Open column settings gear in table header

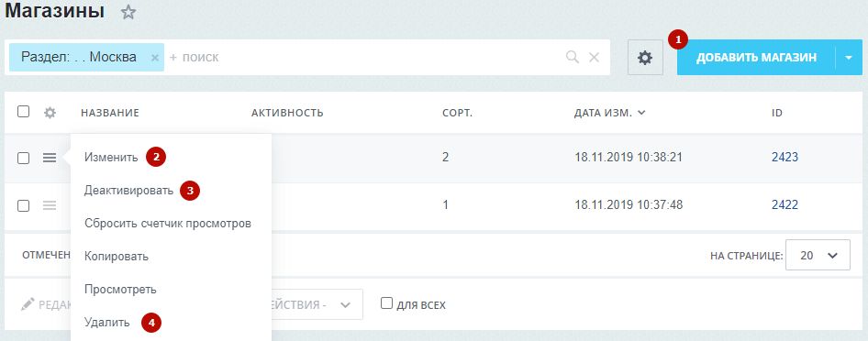[50, 113]
